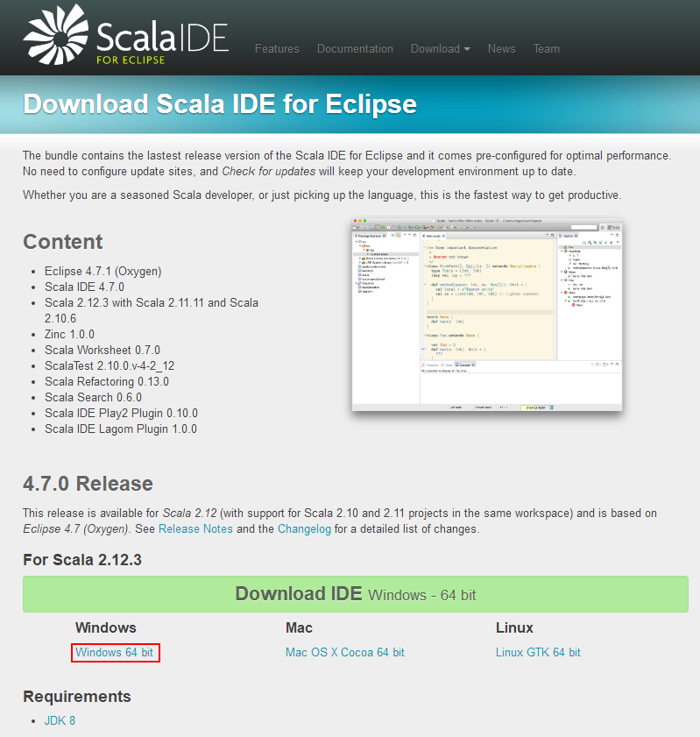This screenshot has width=700, height=737.
Task: Open the Release Notes link
Action: (195, 528)
